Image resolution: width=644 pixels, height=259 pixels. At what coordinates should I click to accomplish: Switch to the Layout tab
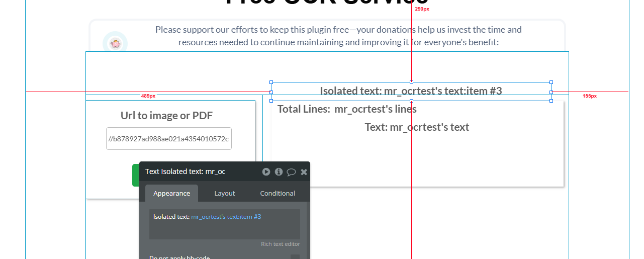225,193
